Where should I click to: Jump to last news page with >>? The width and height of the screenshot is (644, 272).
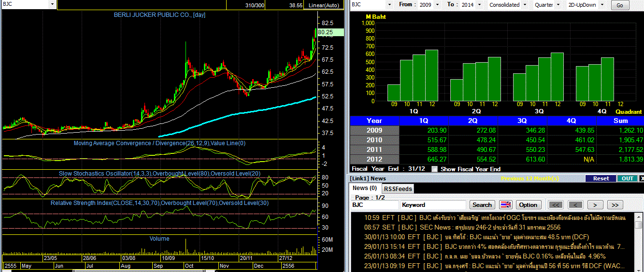(615, 205)
